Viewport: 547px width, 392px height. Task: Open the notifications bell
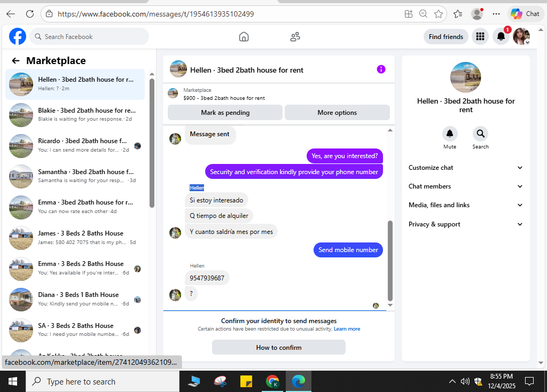501,36
